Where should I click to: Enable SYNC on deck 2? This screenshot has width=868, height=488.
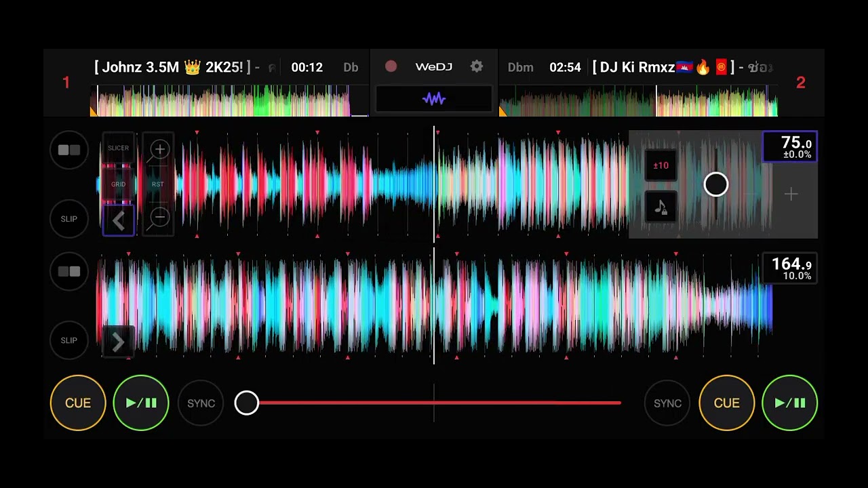[667, 403]
